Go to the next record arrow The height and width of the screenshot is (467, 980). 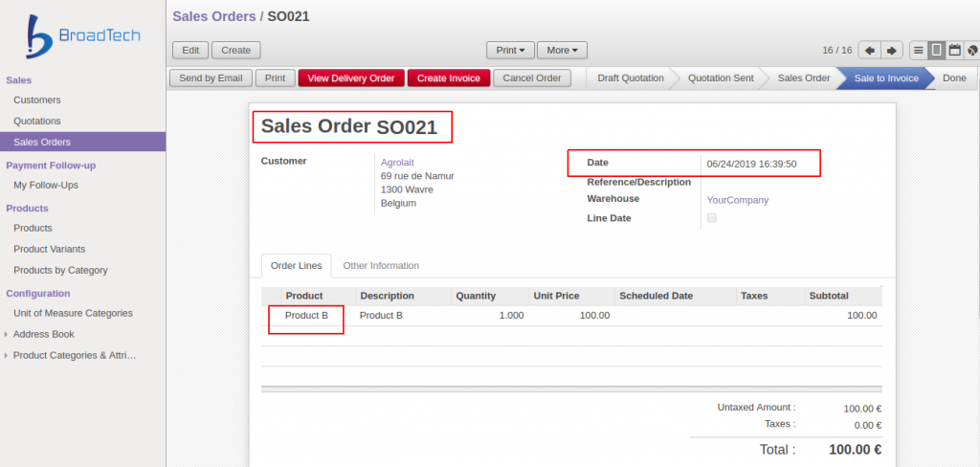[x=892, y=50]
